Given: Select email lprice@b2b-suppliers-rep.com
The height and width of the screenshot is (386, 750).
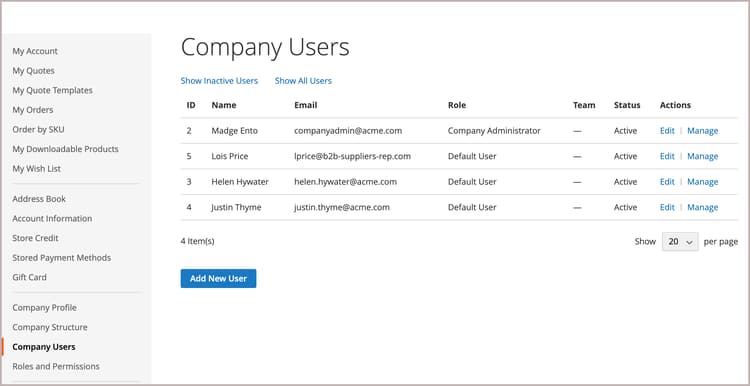Looking at the screenshot, I should pyautogui.click(x=353, y=156).
